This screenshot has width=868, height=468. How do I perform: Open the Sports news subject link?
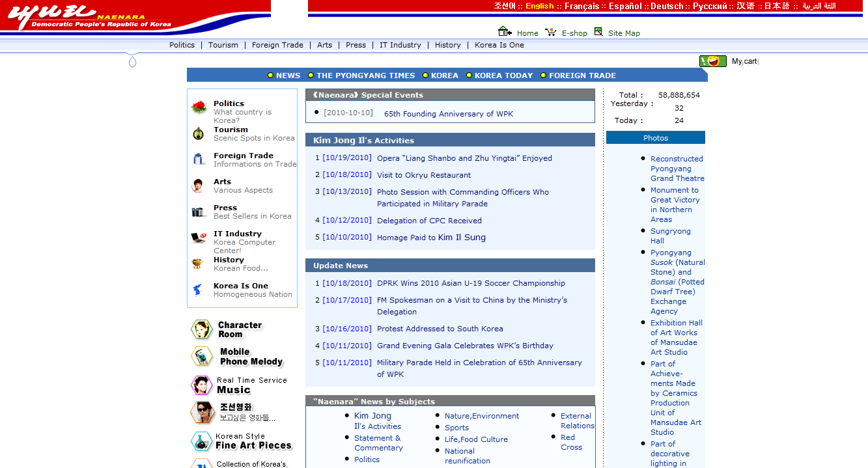[456, 428]
